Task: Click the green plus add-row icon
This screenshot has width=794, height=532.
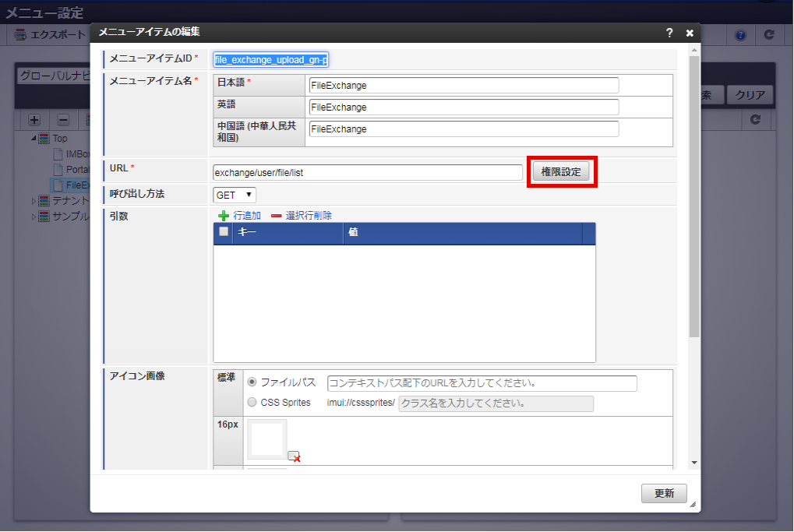Action: (224, 216)
